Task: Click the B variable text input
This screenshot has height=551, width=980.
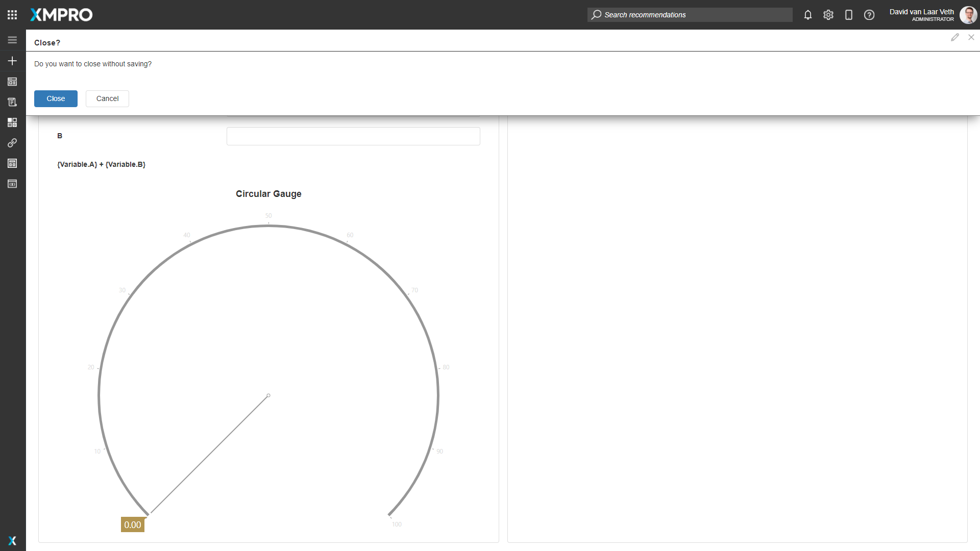Action: (353, 136)
